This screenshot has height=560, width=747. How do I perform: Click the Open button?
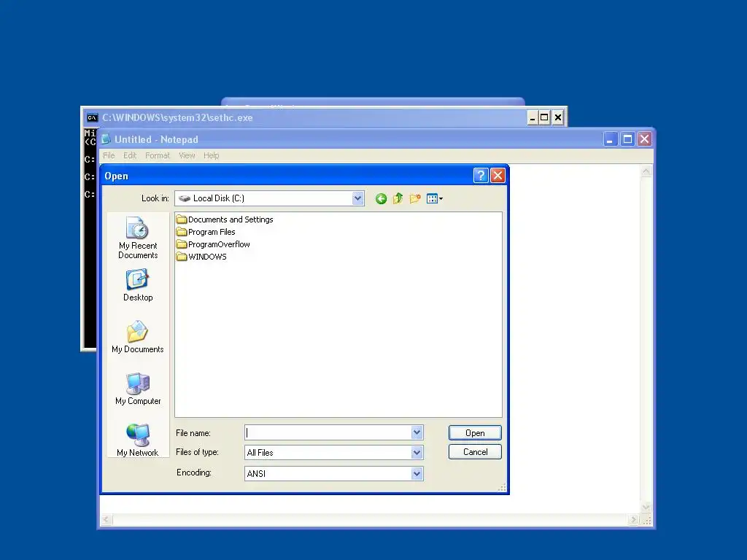tap(475, 433)
